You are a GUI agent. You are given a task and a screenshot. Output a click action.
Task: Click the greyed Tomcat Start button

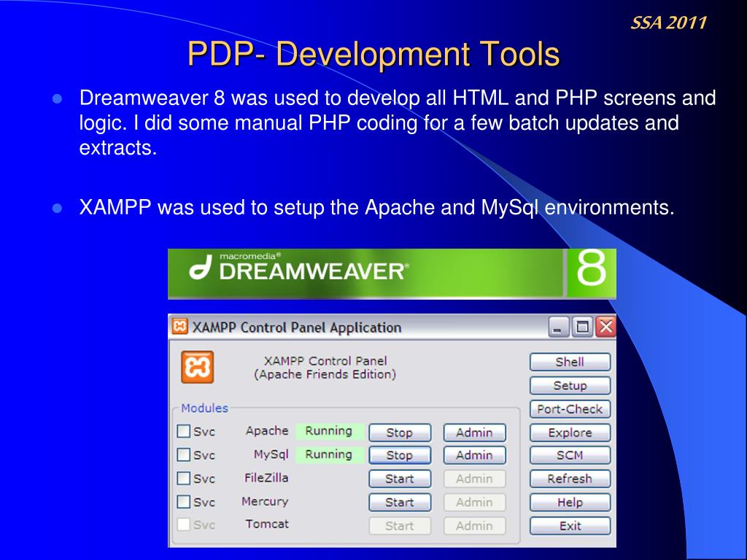tap(400, 526)
